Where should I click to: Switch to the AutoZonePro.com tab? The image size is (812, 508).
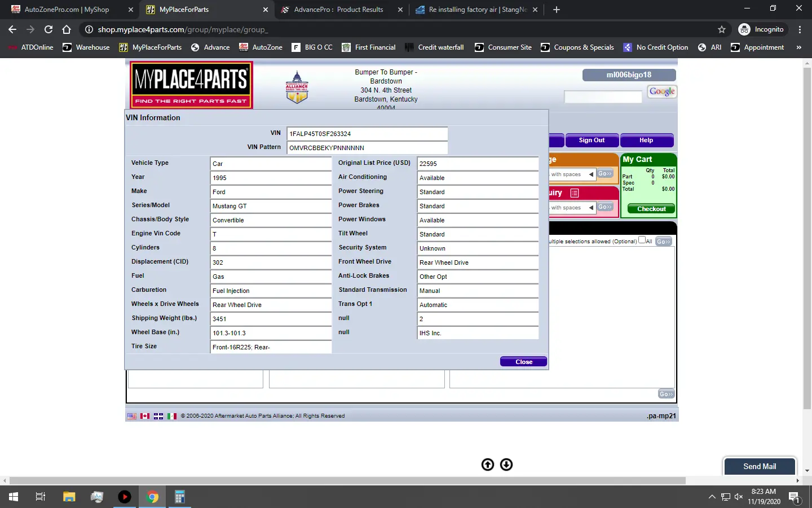pos(67,10)
